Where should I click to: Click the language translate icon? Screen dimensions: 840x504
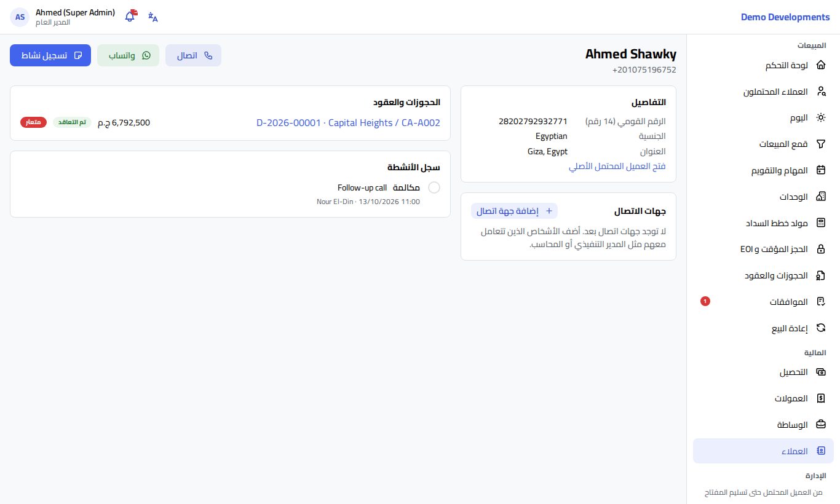153,17
